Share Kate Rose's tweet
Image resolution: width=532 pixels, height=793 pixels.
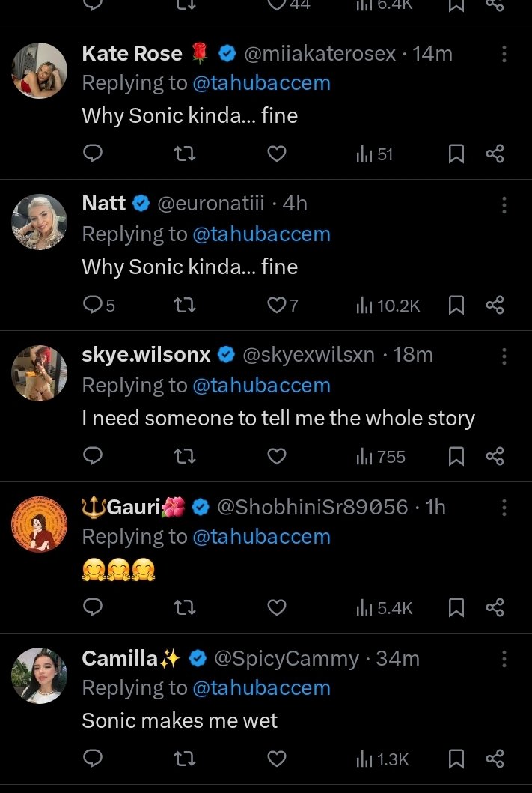[495, 154]
